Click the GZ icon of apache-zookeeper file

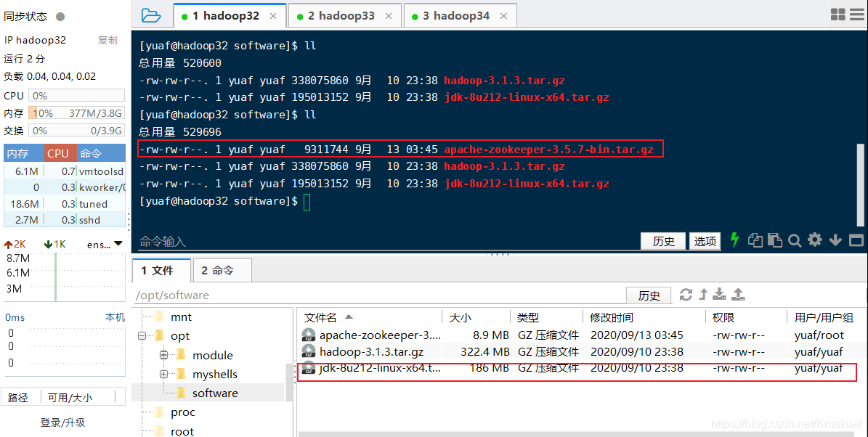308,335
